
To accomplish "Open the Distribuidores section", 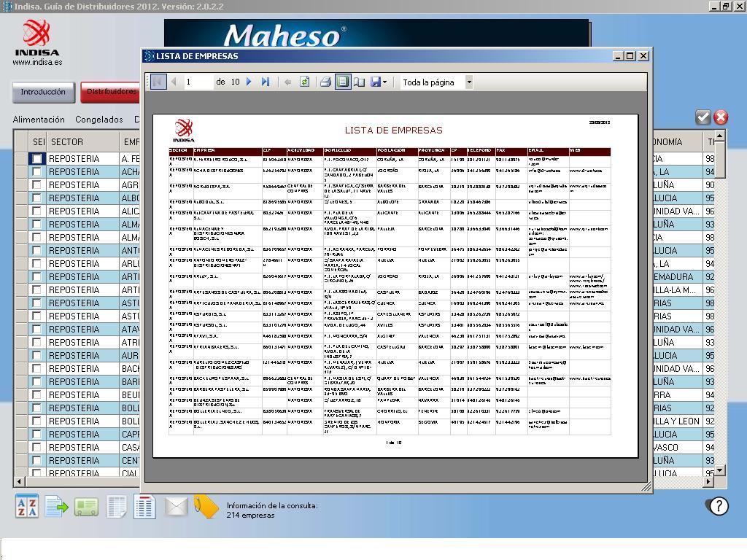I will (111, 92).
